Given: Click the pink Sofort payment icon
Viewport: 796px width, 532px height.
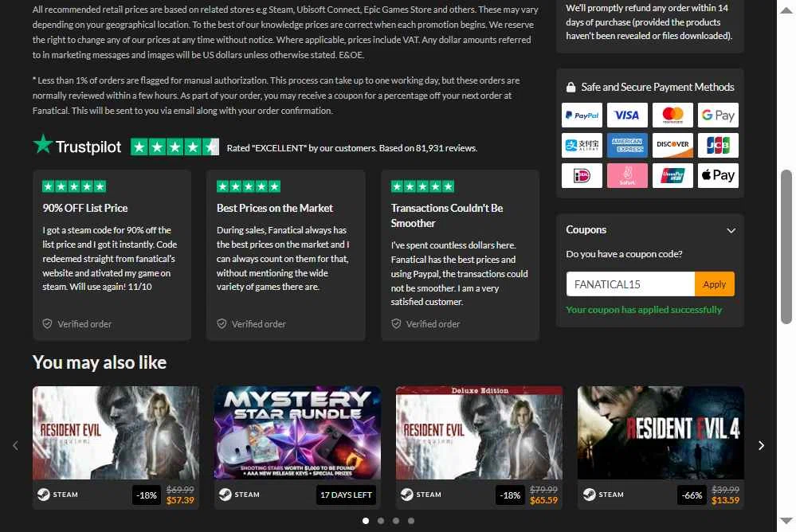Looking at the screenshot, I should pos(627,176).
